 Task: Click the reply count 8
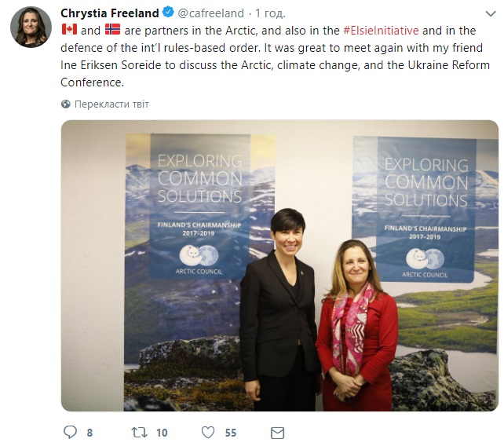[89, 433]
